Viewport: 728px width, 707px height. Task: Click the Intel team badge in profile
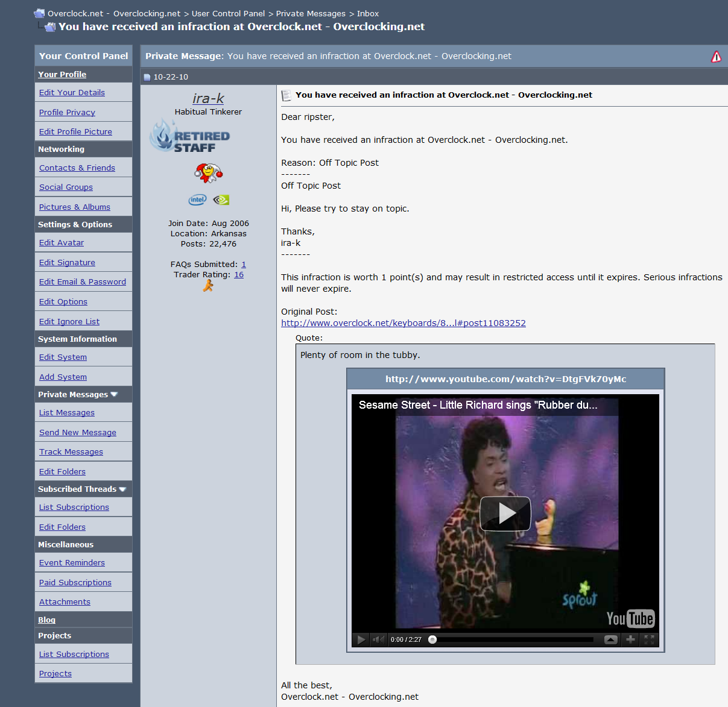click(197, 200)
